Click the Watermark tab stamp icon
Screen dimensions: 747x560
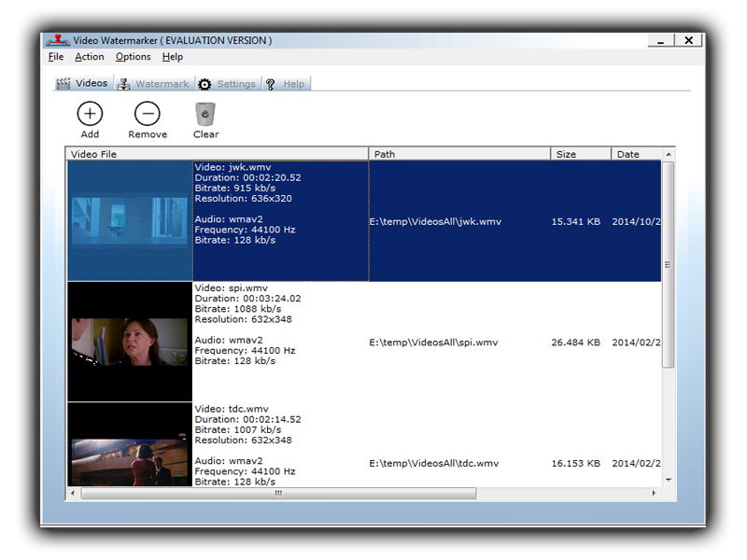(123, 84)
